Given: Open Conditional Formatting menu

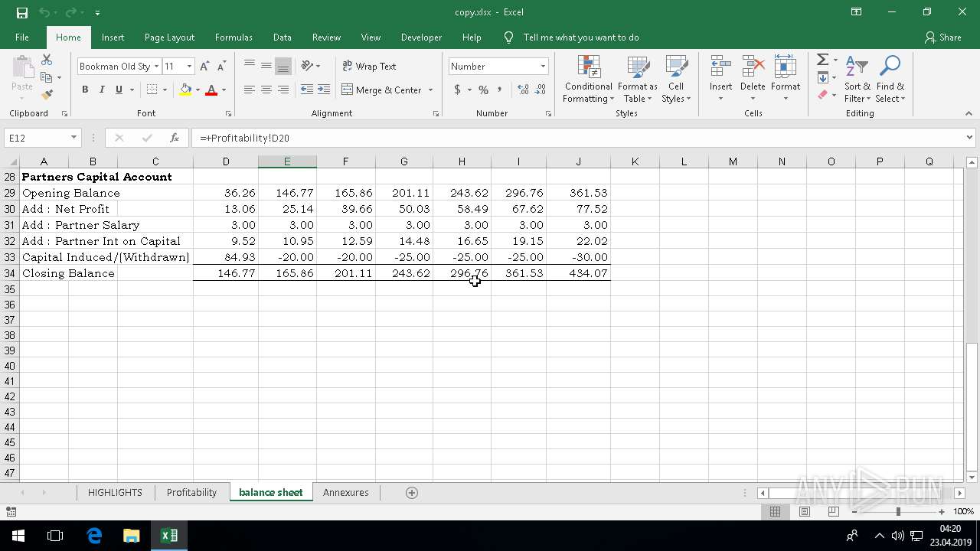Looking at the screenshot, I should [x=588, y=79].
